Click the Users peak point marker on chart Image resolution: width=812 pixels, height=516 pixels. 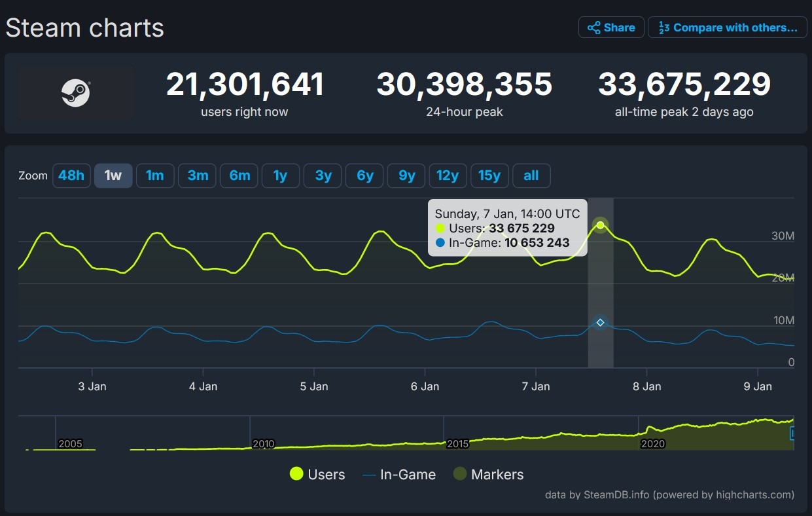[601, 225]
